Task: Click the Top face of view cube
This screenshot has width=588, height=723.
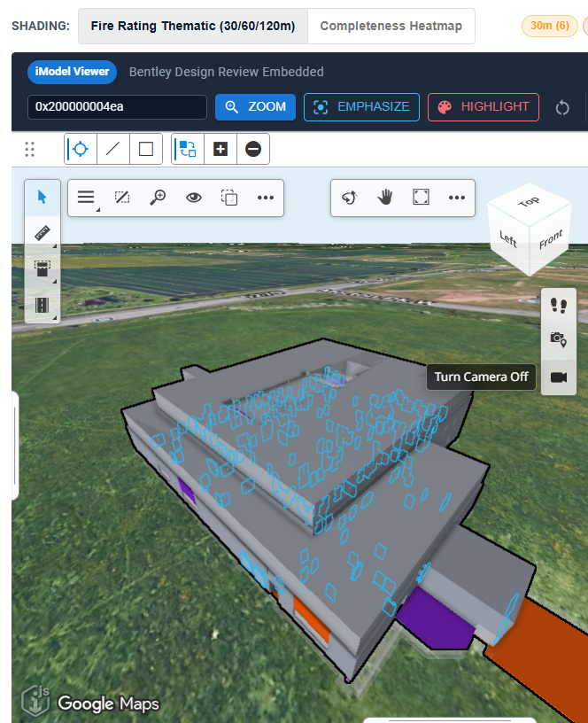Action: 529,202
